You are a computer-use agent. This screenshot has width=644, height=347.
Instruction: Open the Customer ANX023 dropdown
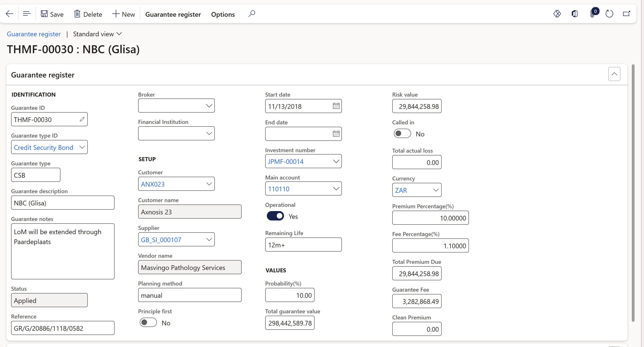tap(209, 184)
